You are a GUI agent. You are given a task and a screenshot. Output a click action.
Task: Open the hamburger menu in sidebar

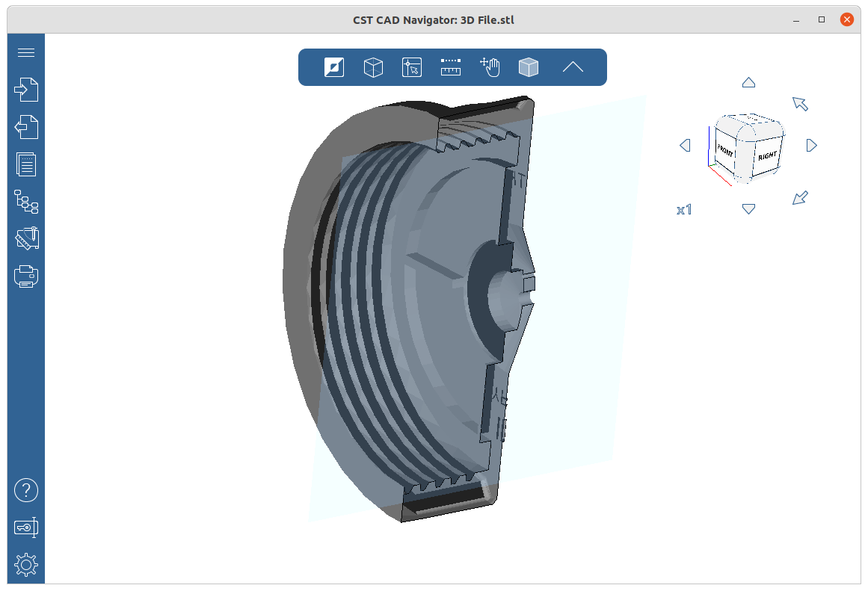coord(26,52)
